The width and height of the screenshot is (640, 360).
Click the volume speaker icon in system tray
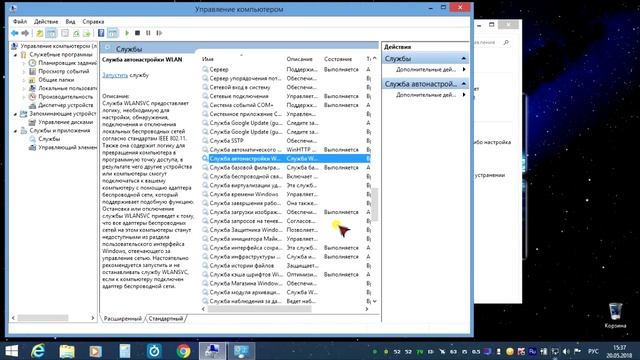[566, 351]
